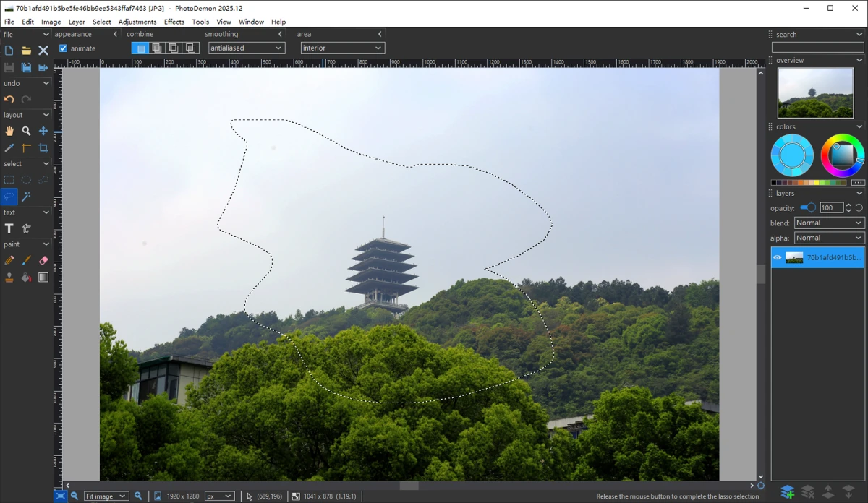Image resolution: width=868 pixels, height=503 pixels.
Task: Open the Effects menu
Action: coord(174,22)
